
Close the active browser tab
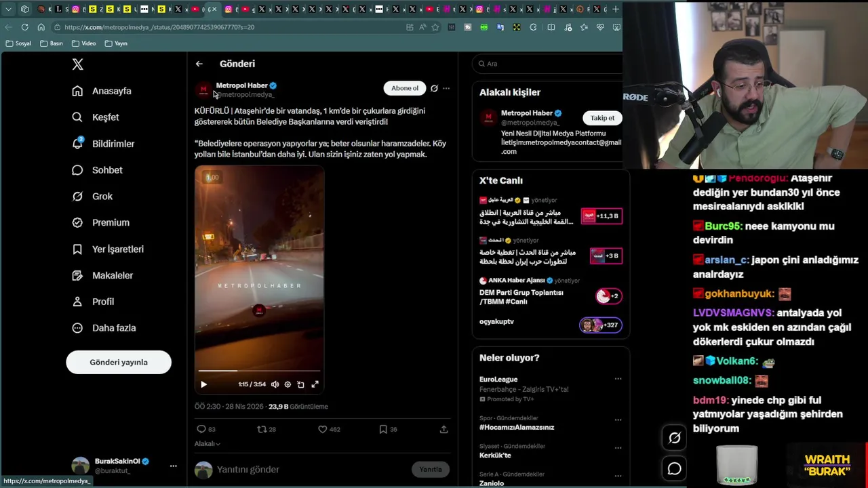click(x=214, y=9)
